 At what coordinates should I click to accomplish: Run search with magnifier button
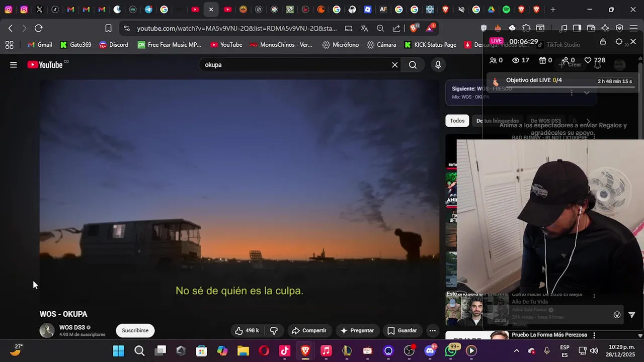pos(413,64)
